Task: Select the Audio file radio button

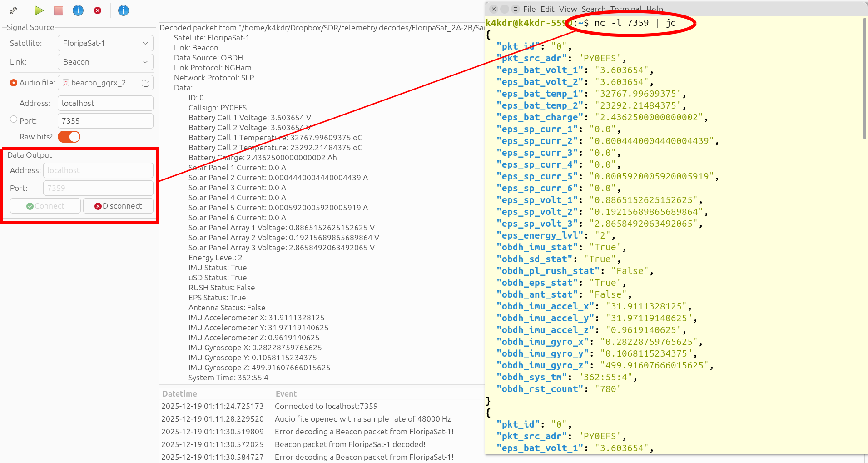Action: 14,83
